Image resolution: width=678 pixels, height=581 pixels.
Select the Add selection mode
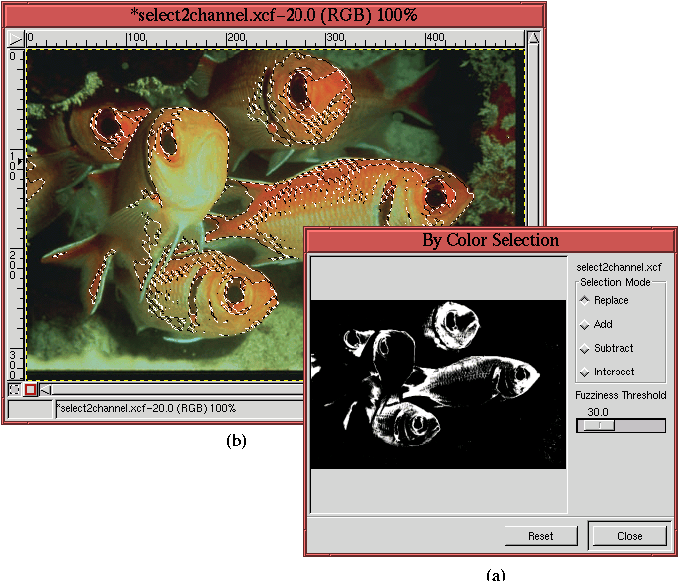click(584, 324)
